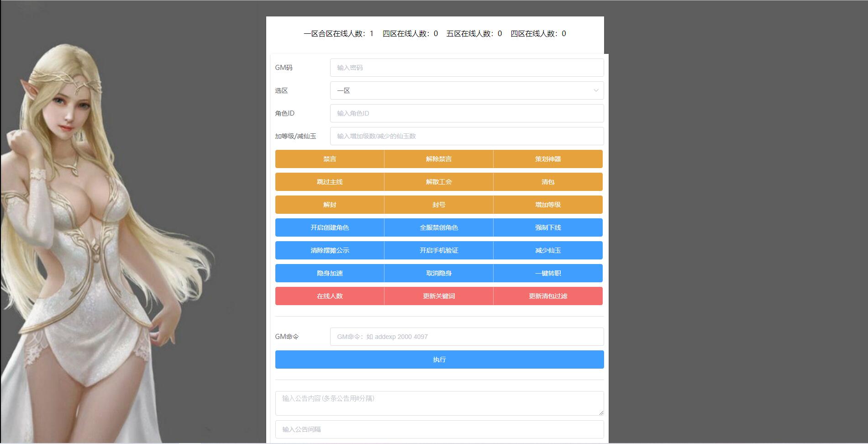Image resolution: width=868 pixels, height=444 pixels.
Task: Click 取消隐身 to cancel stealth
Action: [438, 273]
